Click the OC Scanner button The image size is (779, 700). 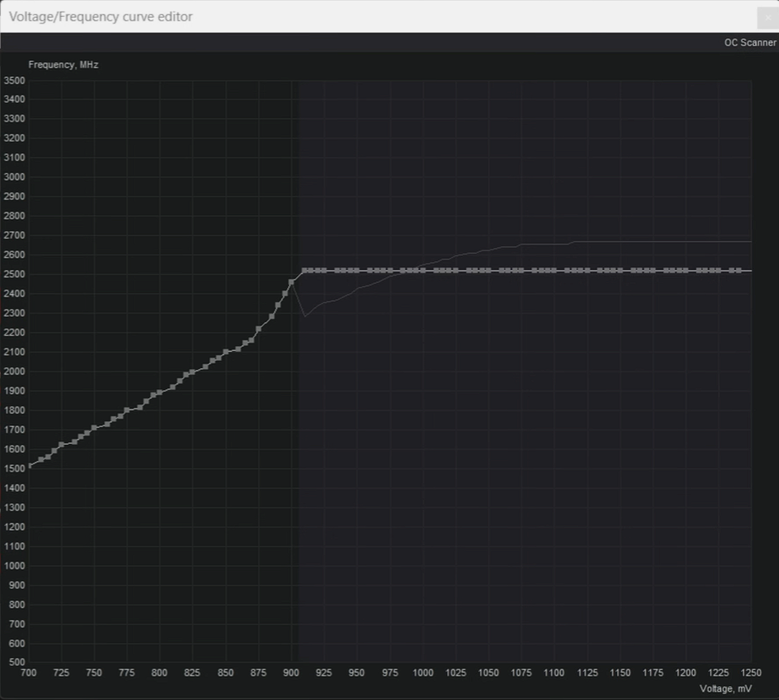pos(750,43)
